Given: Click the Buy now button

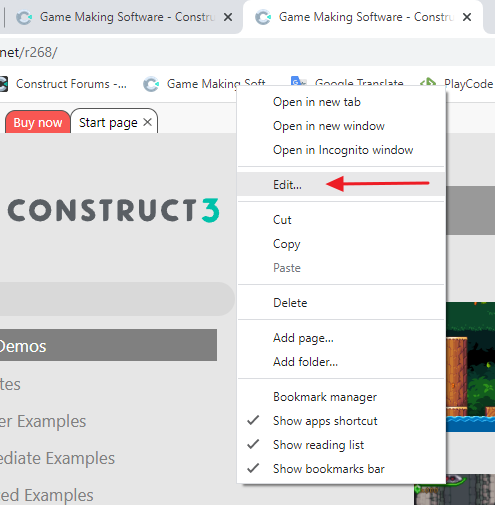Looking at the screenshot, I should pyautogui.click(x=38, y=122).
